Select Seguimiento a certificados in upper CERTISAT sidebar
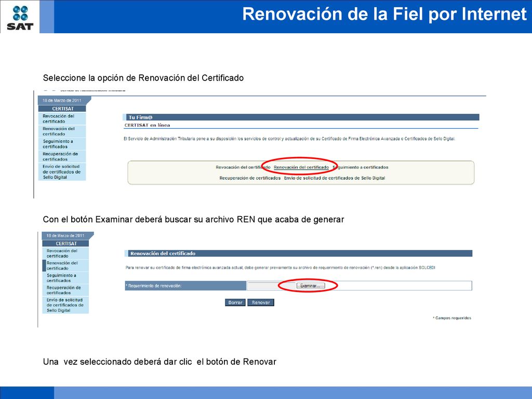The width and height of the screenshot is (532, 399). pyautogui.click(x=62, y=144)
